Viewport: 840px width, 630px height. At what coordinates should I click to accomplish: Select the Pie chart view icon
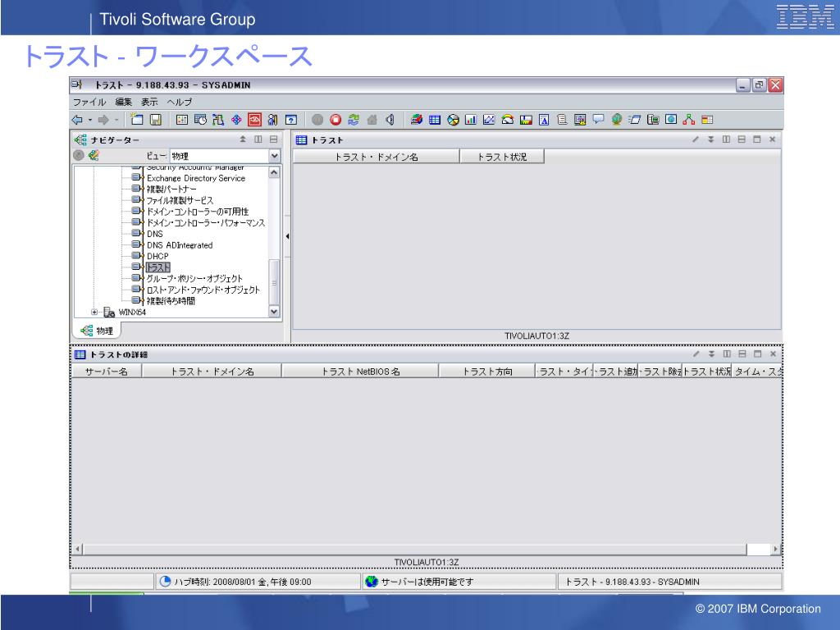[453, 120]
